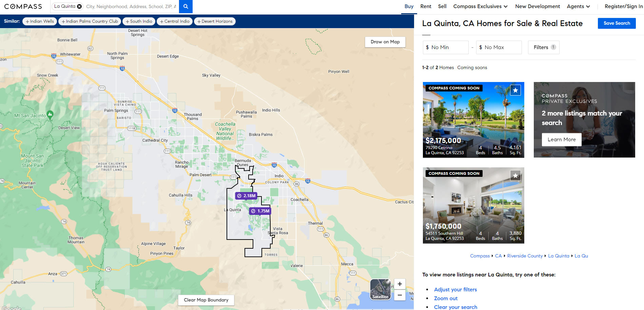Click the blue search magnifier button
Viewport: 644px width, 310px height.
pos(186,6)
